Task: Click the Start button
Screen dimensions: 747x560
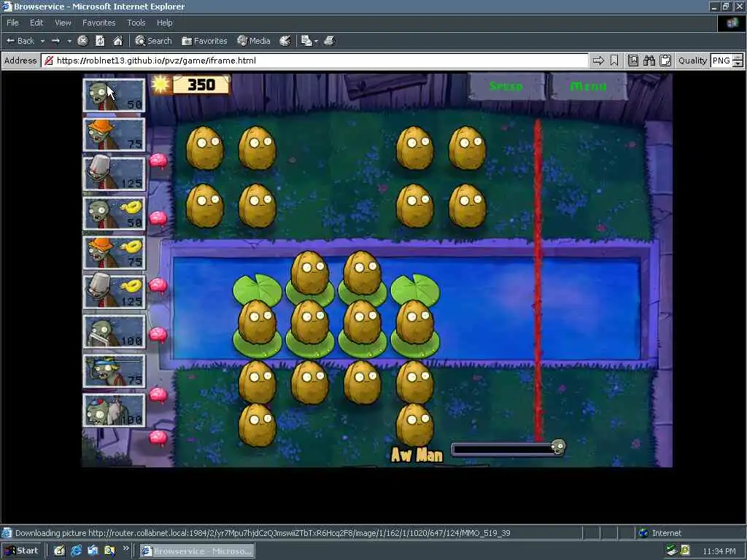Action: (21, 551)
